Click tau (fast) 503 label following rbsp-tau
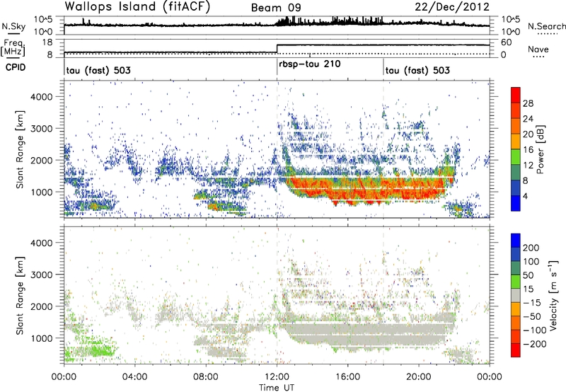Image resolution: width=566 pixels, height=392 pixels. coord(417,70)
